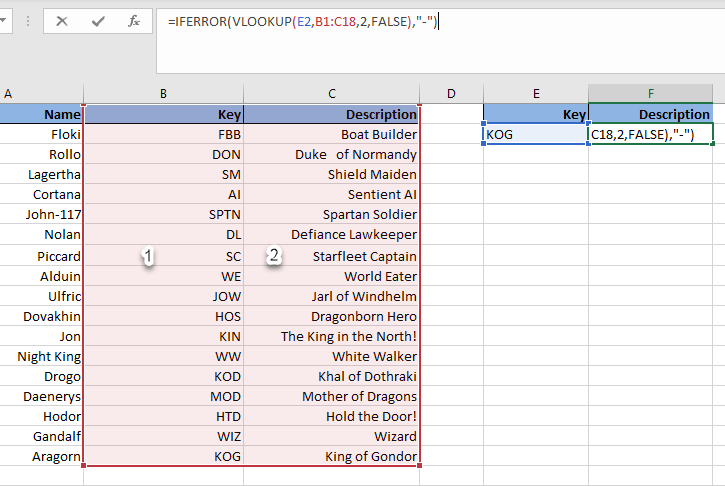Cancel the formula entry with the X icon
Image resolution: width=725 pixels, height=486 pixels.
click(x=62, y=21)
